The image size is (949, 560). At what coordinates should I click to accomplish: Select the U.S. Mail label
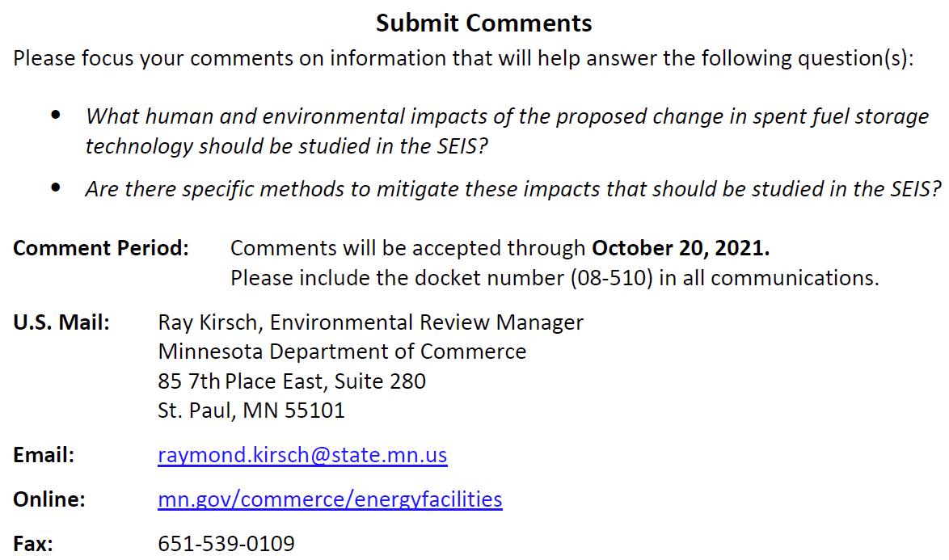[x=61, y=322]
